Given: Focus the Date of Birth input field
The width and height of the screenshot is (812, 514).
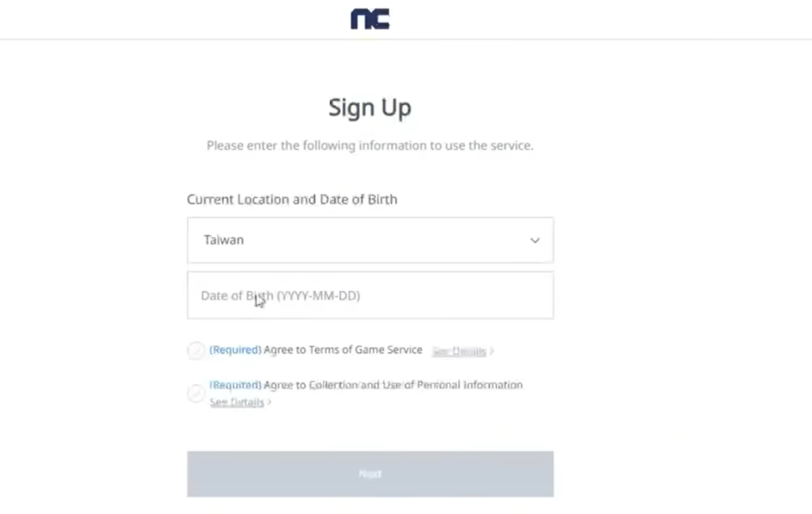Looking at the screenshot, I should 370,296.
